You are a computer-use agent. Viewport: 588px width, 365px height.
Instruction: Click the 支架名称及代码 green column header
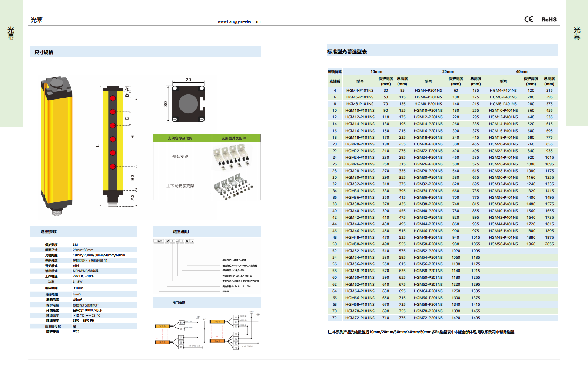[180, 138]
